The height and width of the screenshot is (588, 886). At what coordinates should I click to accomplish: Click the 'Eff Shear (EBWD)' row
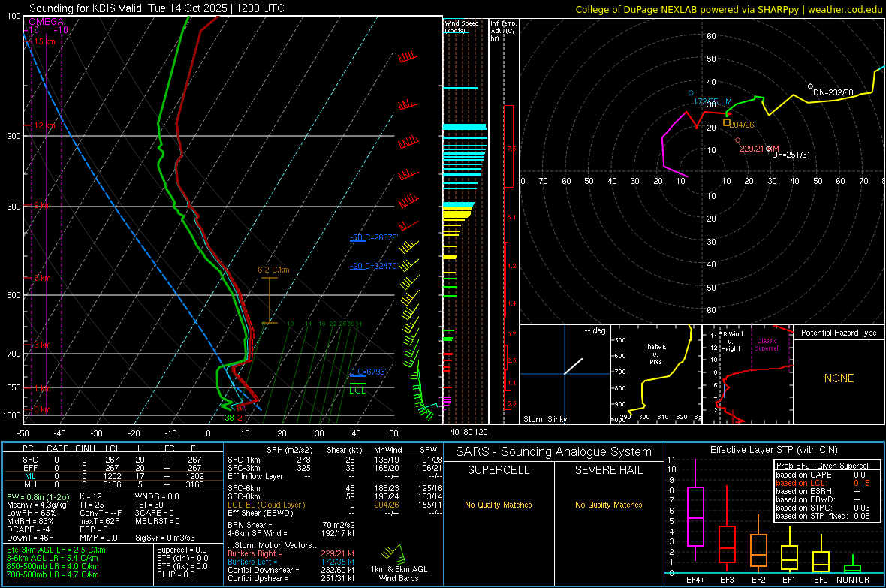coord(335,513)
